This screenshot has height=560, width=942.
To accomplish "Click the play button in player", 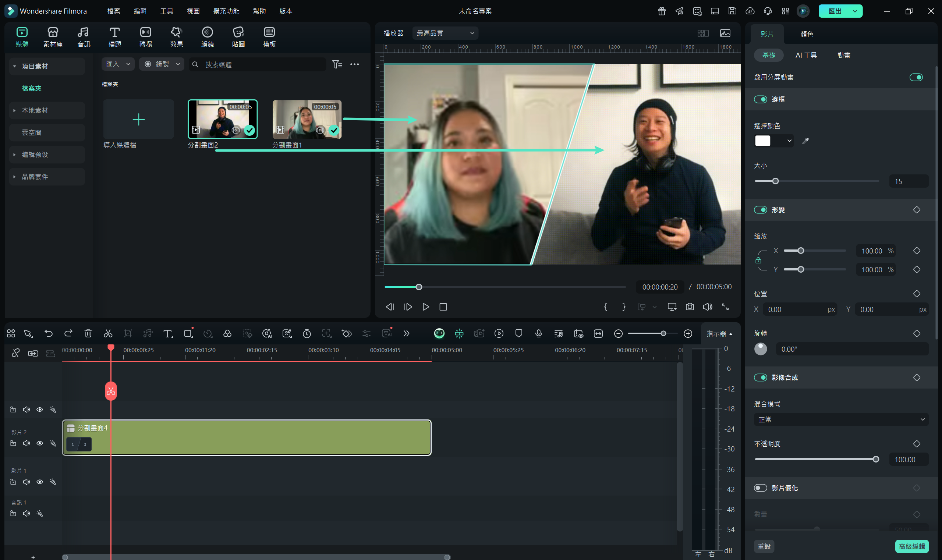I will tap(426, 307).
